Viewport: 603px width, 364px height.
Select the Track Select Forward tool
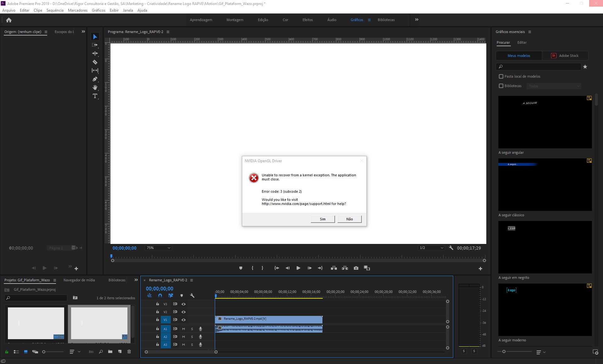(95, 45)
